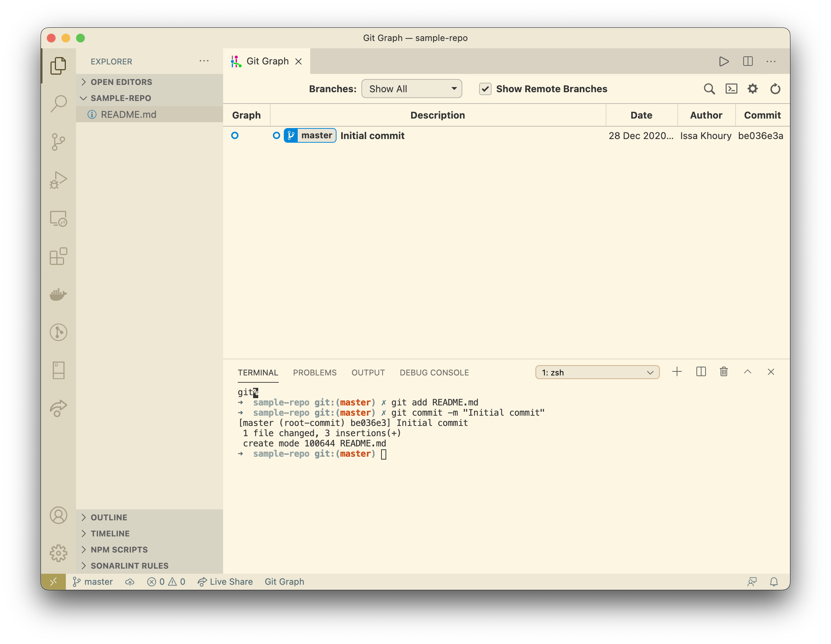Click the 28 Dec 2020 date cell
The height and width of the screenshot is (644, 831).
(x=641, y=136)
